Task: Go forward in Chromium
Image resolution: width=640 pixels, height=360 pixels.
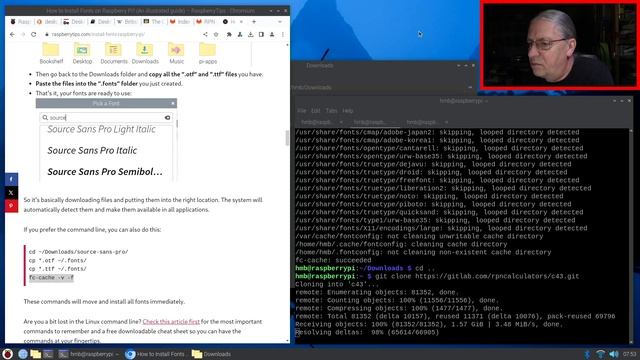Action: click(x=23, y=35)
